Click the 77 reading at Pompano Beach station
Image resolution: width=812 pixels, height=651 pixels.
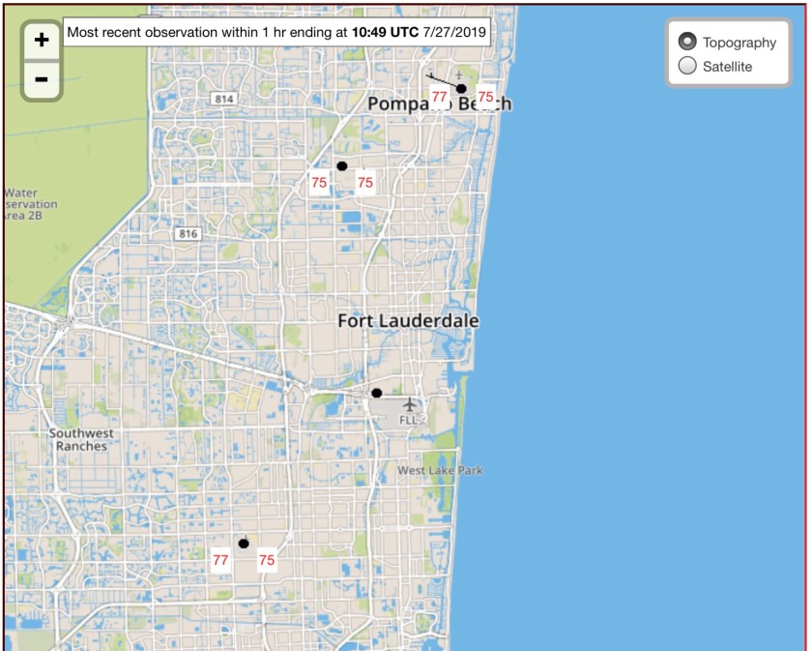pyautogui.click(x=439, y=97)
